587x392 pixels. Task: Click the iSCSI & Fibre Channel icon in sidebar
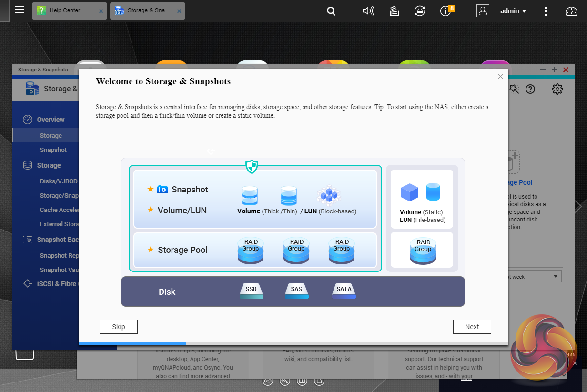(28, 283)
